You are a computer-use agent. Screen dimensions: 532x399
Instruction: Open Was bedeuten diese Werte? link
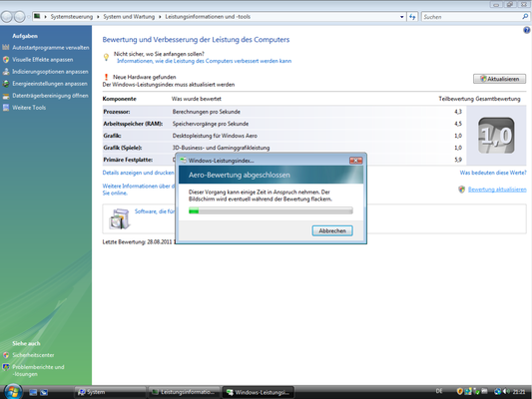click(493, 173)
